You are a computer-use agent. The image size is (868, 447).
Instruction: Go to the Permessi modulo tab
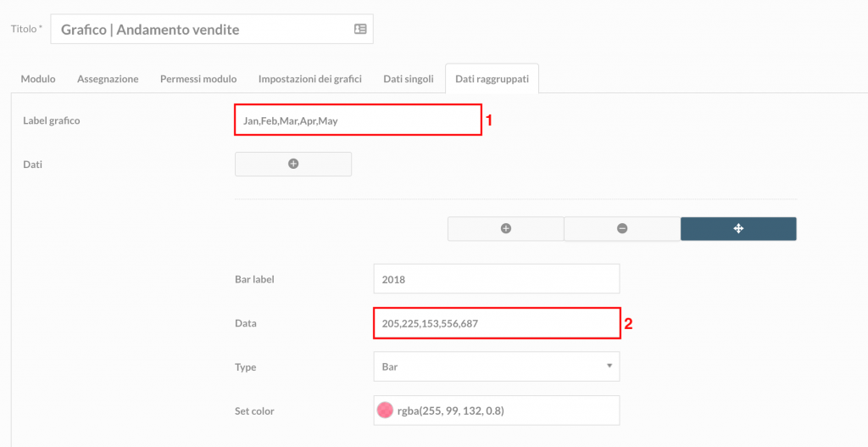[198, 79]
